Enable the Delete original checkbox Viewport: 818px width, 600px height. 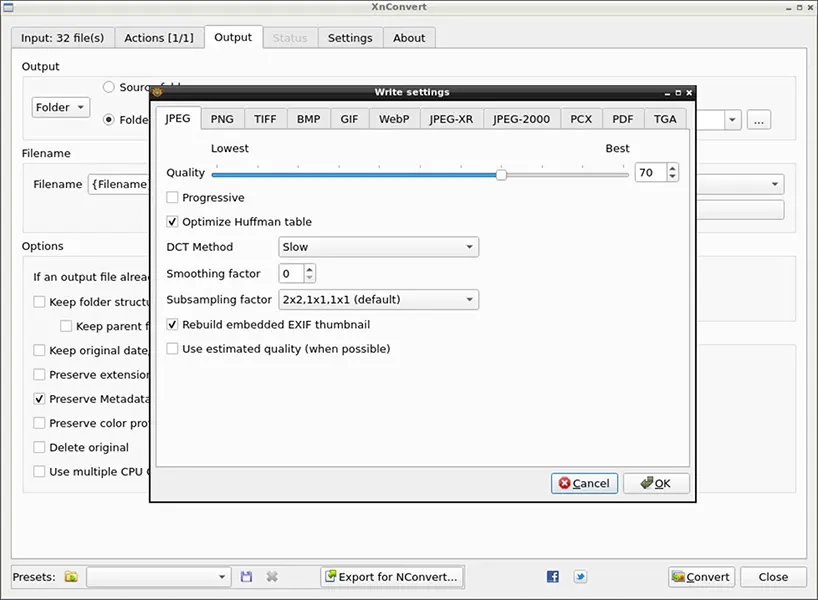point(39,448)
